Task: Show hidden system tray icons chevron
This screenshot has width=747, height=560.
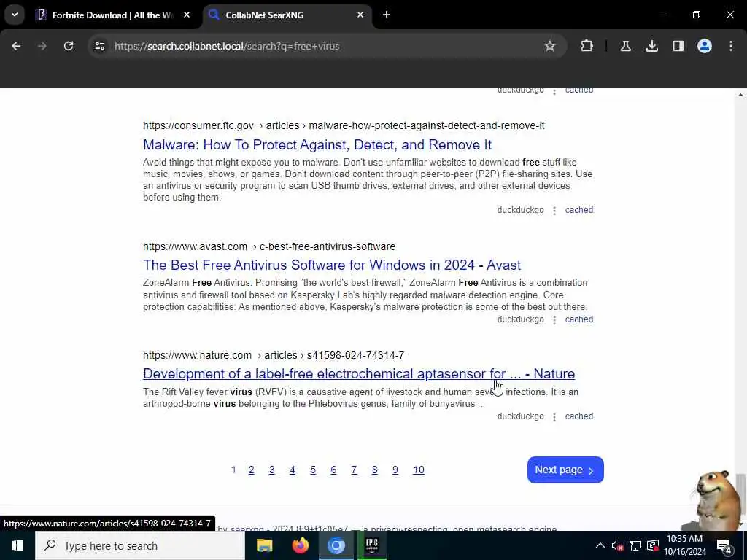Action: [600, 545]
